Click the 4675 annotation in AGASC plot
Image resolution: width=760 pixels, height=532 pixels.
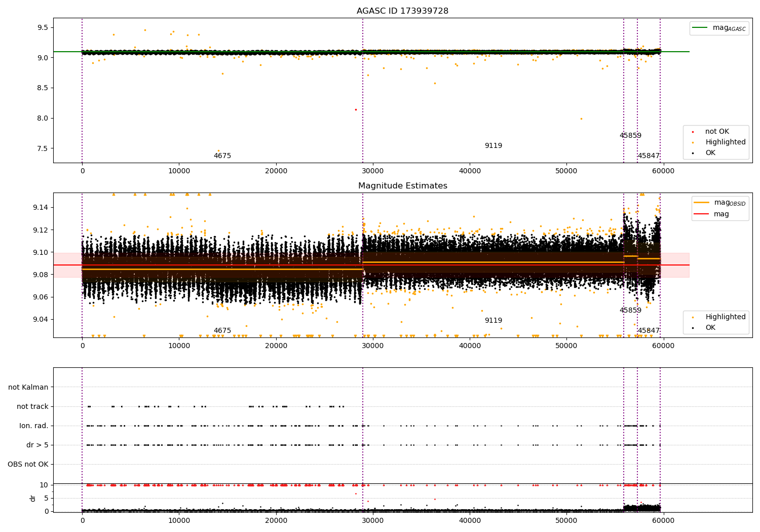click(222, 156)
